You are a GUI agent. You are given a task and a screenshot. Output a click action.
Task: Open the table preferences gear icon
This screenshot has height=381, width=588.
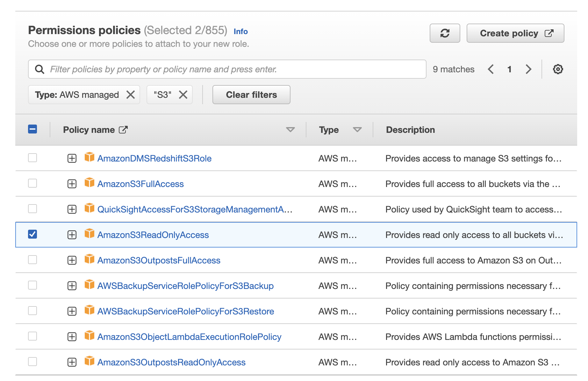coord(558,69)
